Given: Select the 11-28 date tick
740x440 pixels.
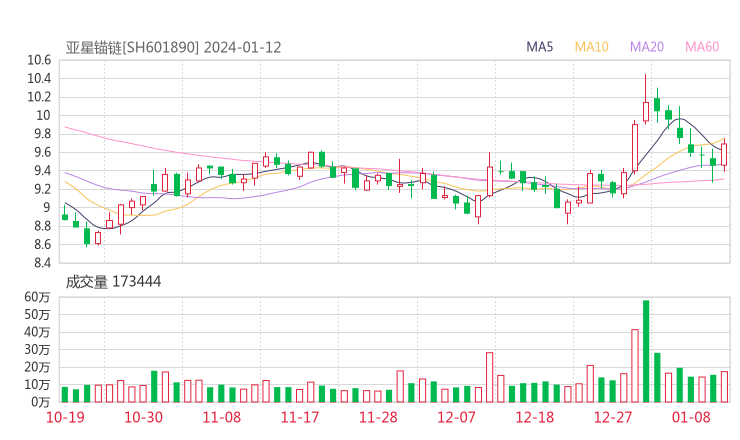Looking at the screenshot, I should coord(378,417).
